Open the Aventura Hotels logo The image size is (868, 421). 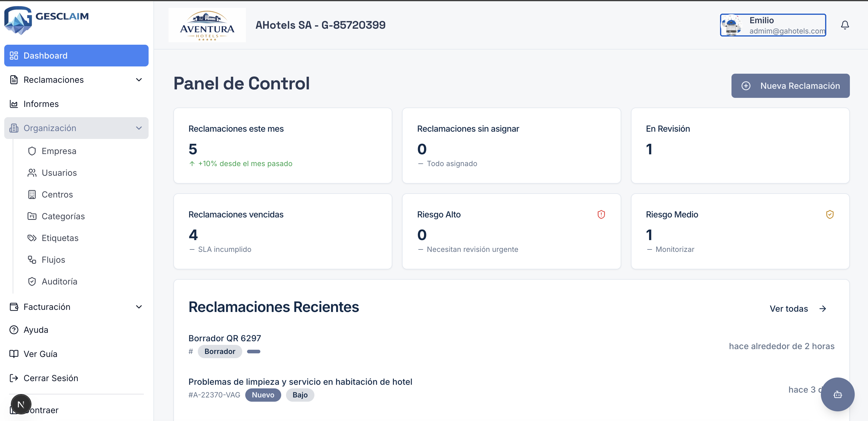pos(207,25)
